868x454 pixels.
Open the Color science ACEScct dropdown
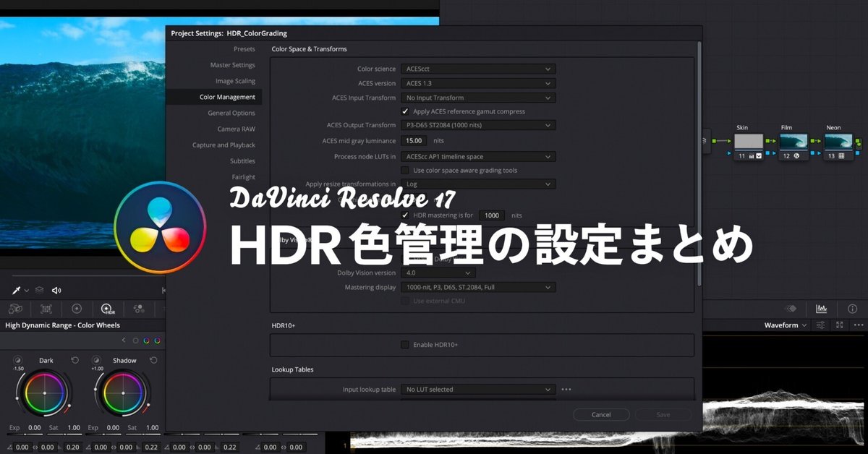point(477,68)
